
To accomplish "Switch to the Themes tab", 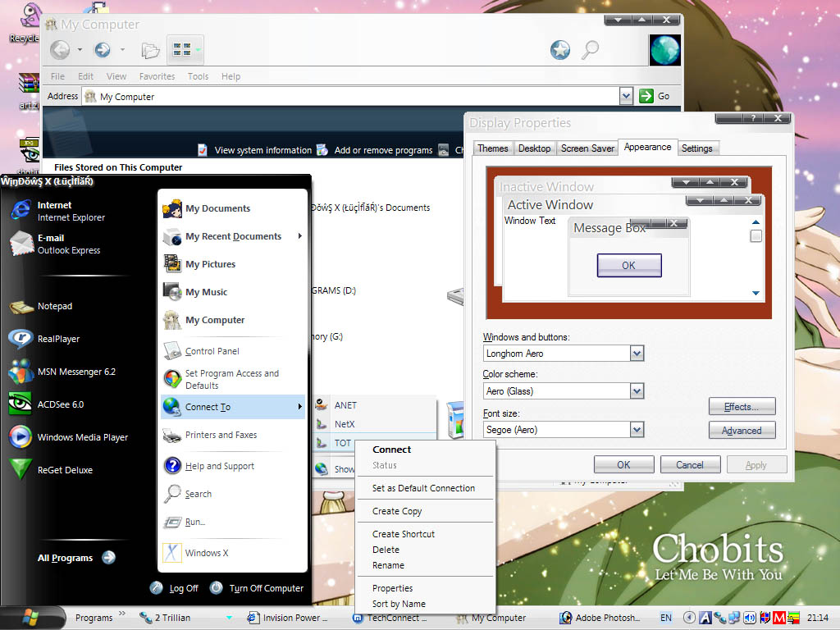I will pyautogui.click(x=492, y=148).
